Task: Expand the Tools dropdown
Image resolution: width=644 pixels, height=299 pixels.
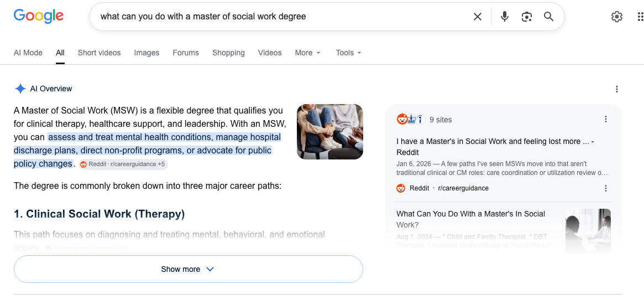Action: (348, 53)
